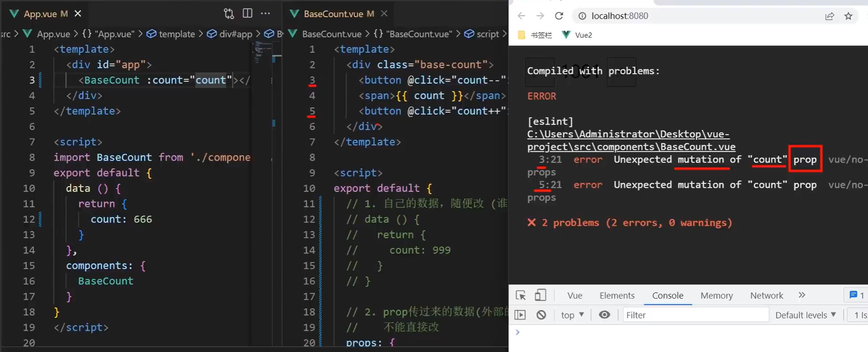Click 'export default {' in BaseCount.vue
This screenshot has width=868, height=352.
(x=383, y=188)
